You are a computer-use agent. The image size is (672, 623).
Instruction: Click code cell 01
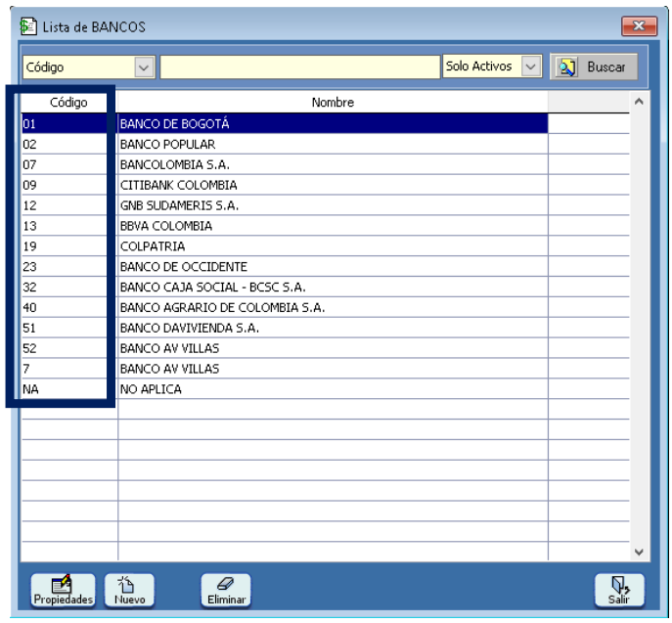click(x=69, y=124)
